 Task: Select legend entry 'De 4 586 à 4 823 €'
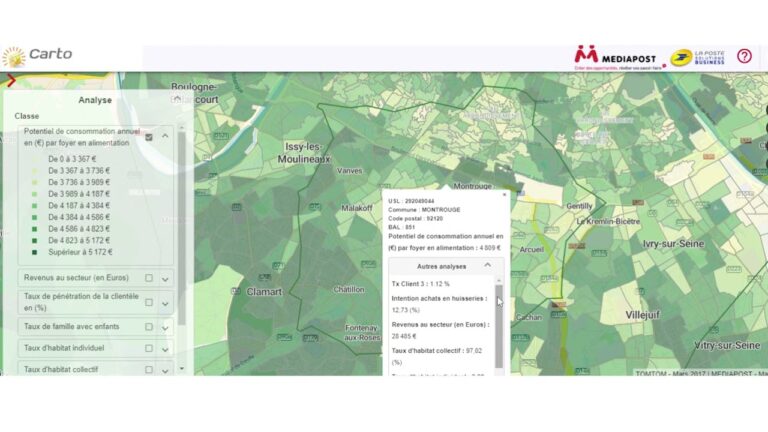79,229
